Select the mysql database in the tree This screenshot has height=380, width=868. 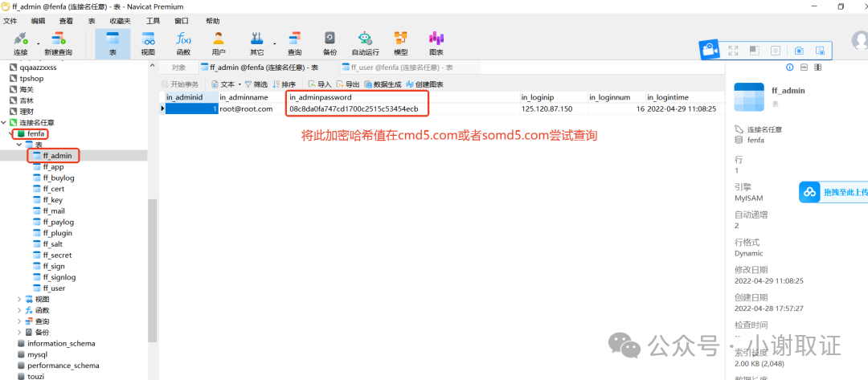[39, 354]
